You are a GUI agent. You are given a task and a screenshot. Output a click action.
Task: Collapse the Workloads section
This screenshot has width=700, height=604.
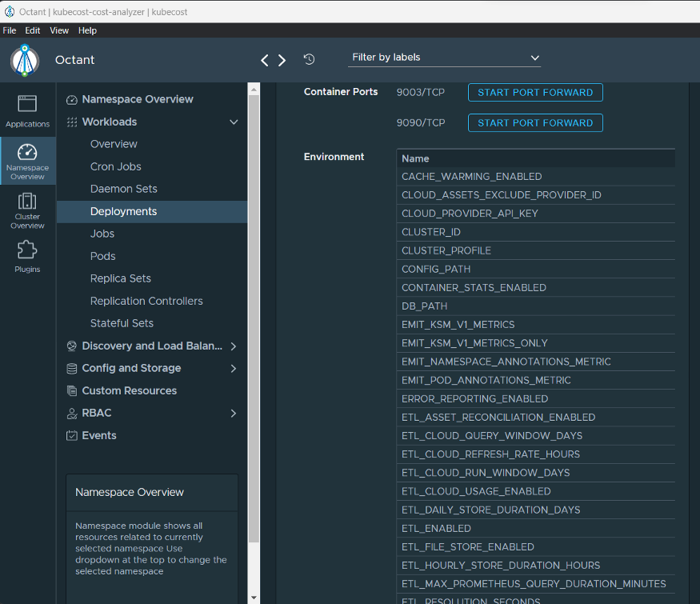pos(234,122)
